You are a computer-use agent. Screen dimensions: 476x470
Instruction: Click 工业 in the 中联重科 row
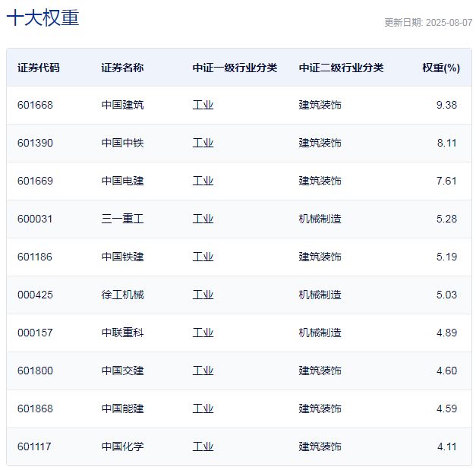click(203, 333)
